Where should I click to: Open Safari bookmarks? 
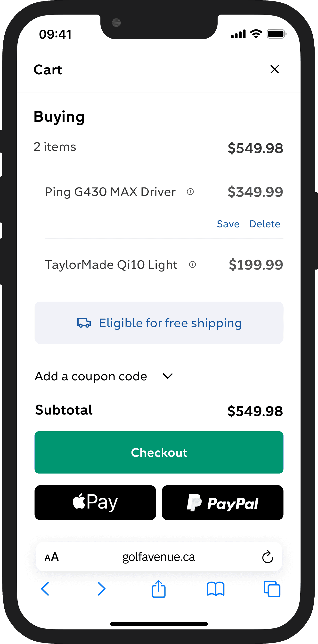coord(216,589)
